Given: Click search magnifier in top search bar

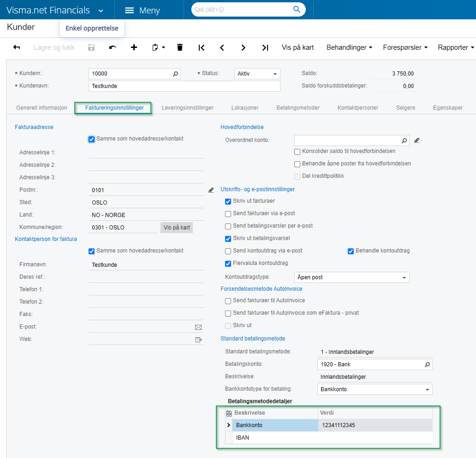Looking at the screenshot, I should coord(297,10).
